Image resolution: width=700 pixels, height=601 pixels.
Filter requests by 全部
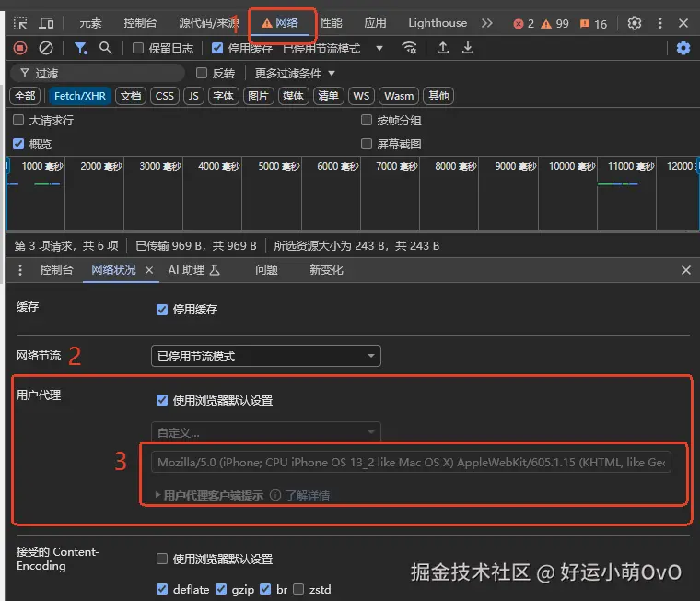(25, 96)
